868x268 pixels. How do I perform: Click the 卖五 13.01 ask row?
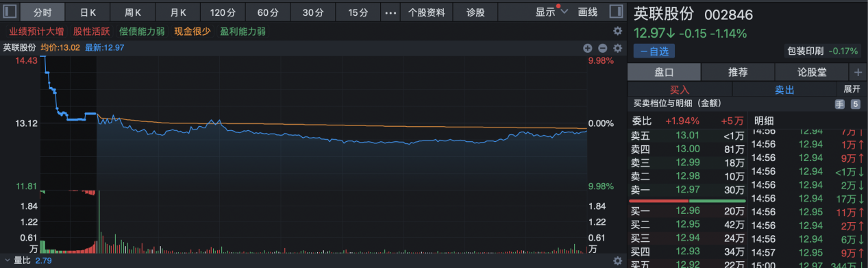click(x=688, y=136)
